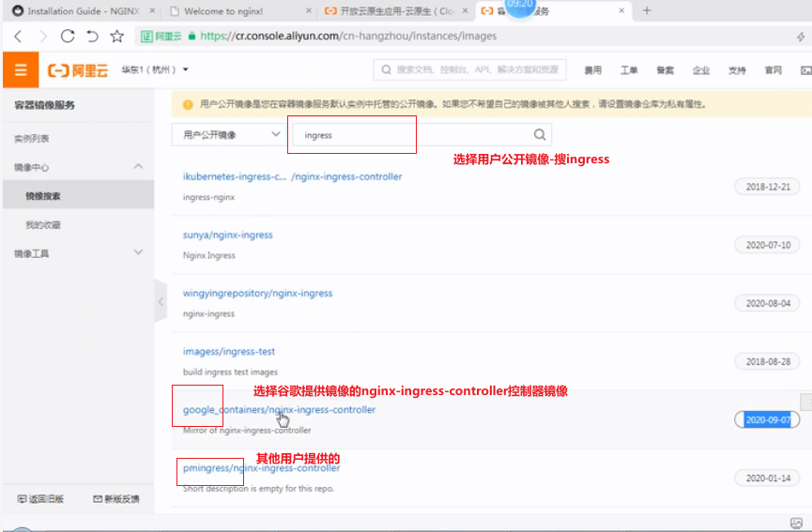Open 我的收藏 in the sidebar
The image size is (812, 532).
click(x=43, y=225)
